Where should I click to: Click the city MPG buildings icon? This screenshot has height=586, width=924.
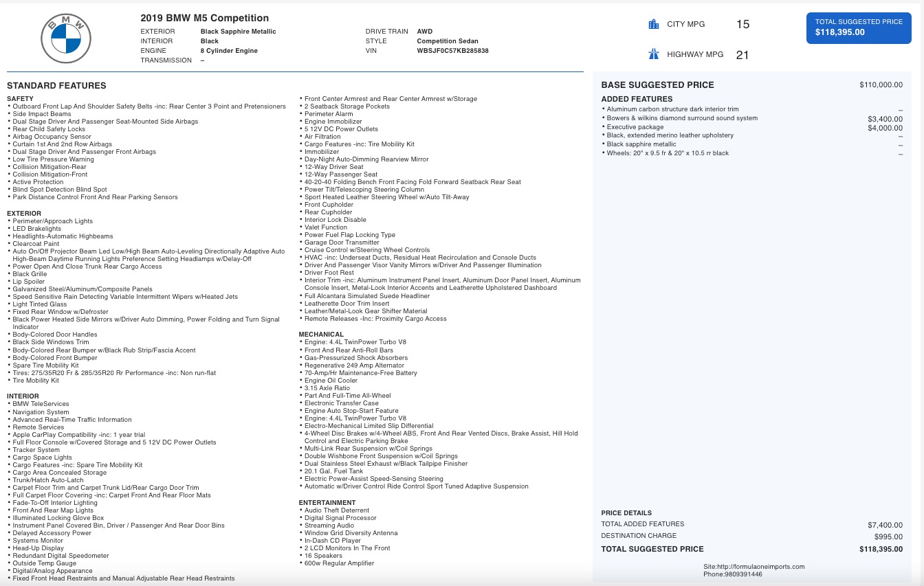coord(654,24)
